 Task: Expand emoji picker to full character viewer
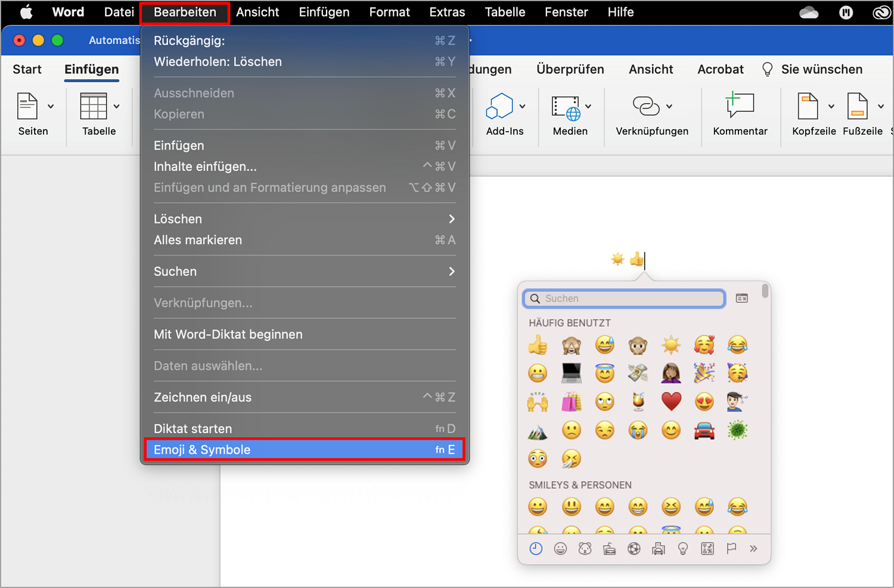[742, 298]
